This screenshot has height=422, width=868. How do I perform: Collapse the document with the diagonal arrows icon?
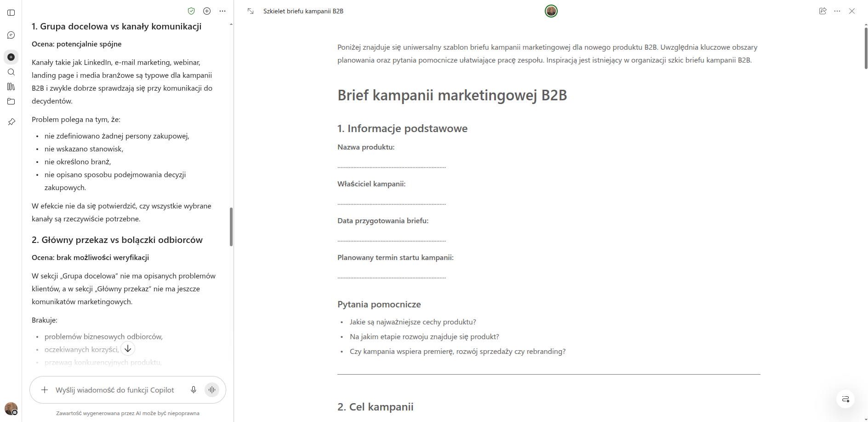251,11
